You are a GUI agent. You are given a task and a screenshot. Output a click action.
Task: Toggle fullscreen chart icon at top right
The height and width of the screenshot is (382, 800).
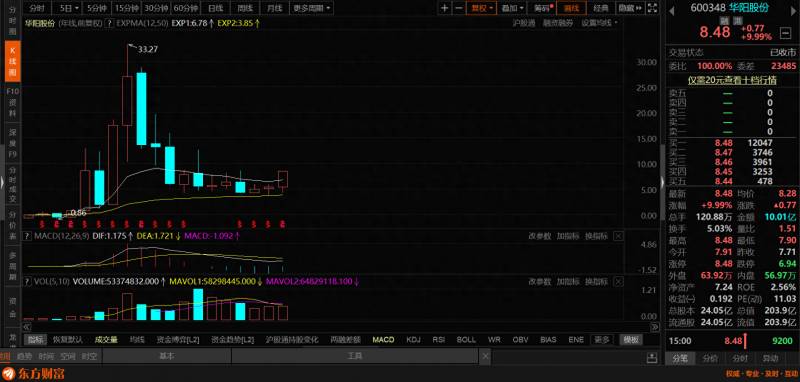(x=652, y=8)
